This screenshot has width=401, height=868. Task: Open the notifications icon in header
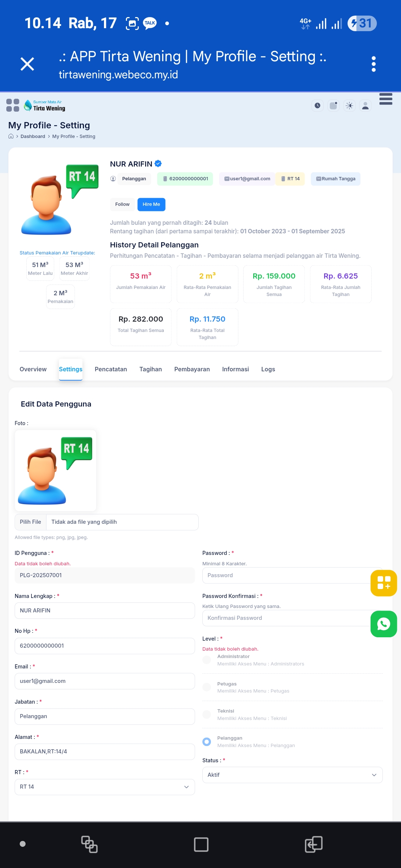(x=333, y=106)
